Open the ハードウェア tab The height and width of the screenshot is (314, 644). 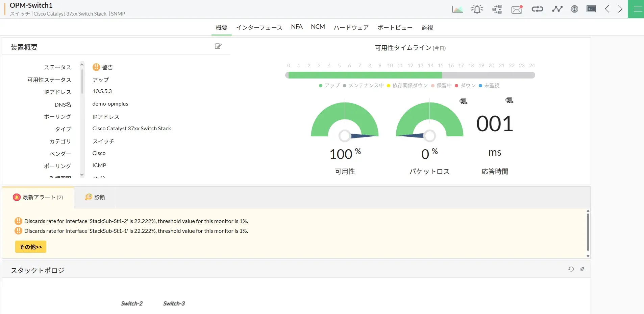pos(351,27)
